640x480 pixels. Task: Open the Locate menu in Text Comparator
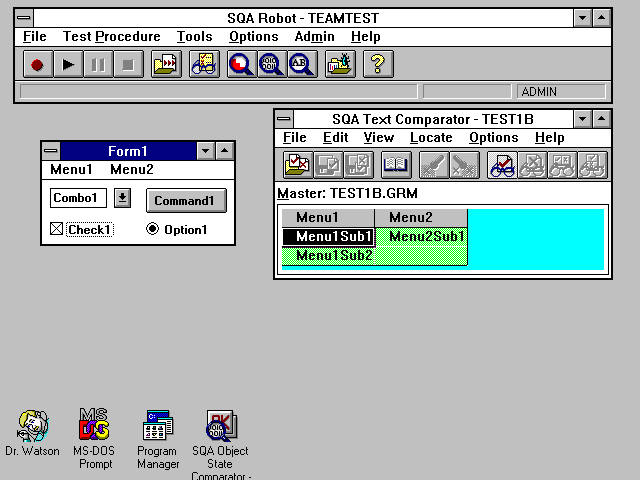431,138
